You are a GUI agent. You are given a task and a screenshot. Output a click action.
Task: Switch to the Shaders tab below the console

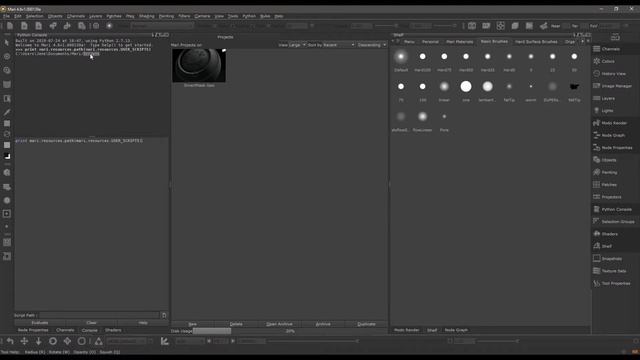click(x=113, y=330)
